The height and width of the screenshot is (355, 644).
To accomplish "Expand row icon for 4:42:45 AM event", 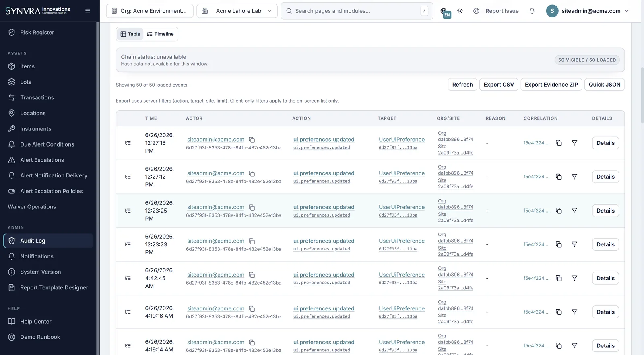I will [x=128, y=278].
